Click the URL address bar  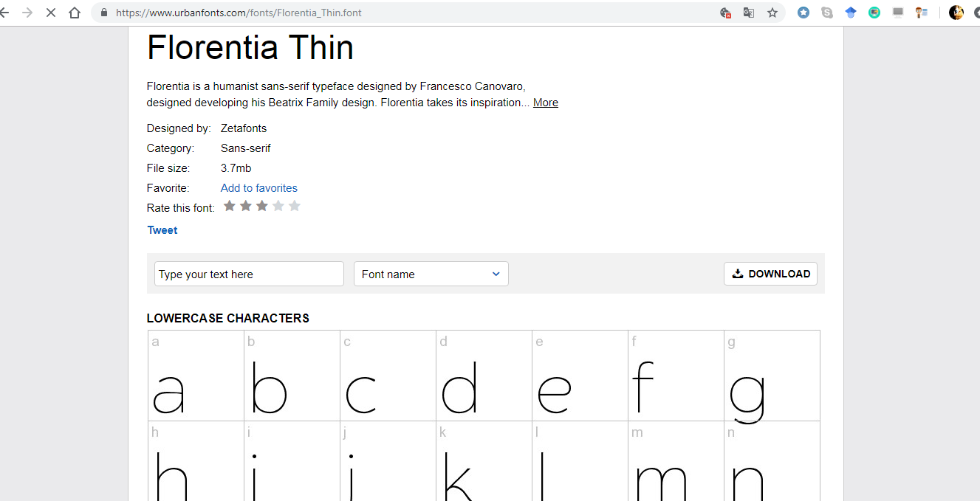click(x=414, y=13)
